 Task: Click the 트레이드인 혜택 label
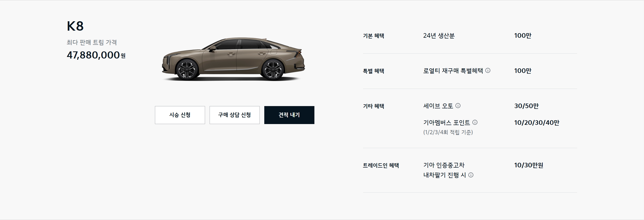[x=381, y=165]
